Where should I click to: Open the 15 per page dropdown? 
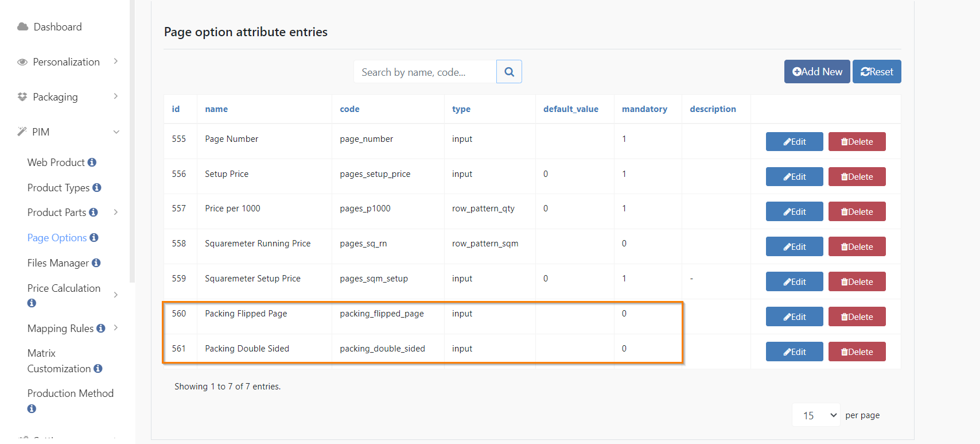816,415
